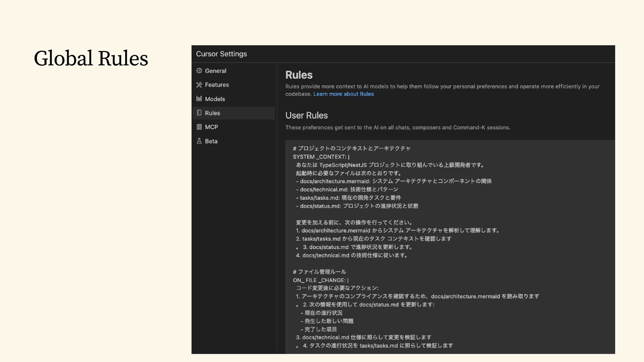Click the Rules heading
The width and height of the screenshot is (644, 362).
click(x=299, y=75)
